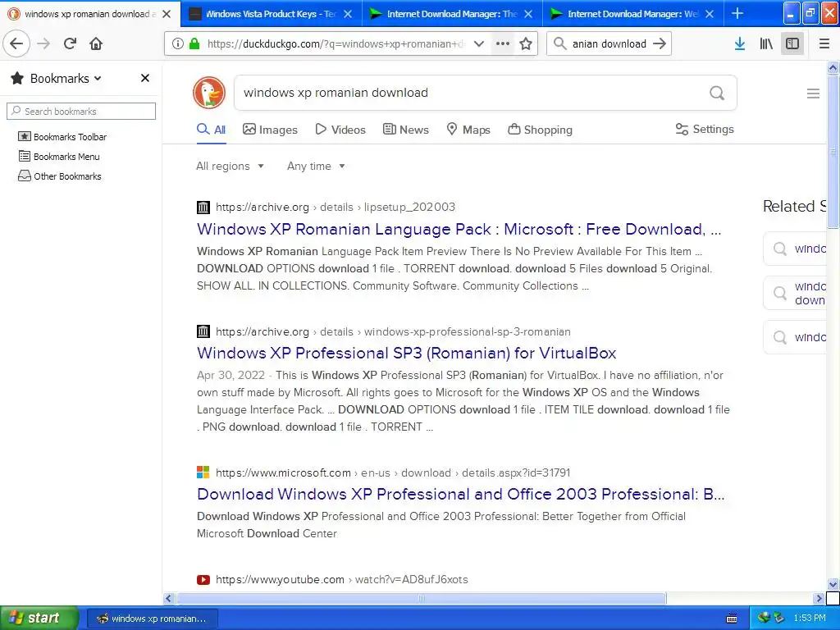Click the Microsoft logo favicon
Viewport: 840px width, 630px height.
(203, 472)
